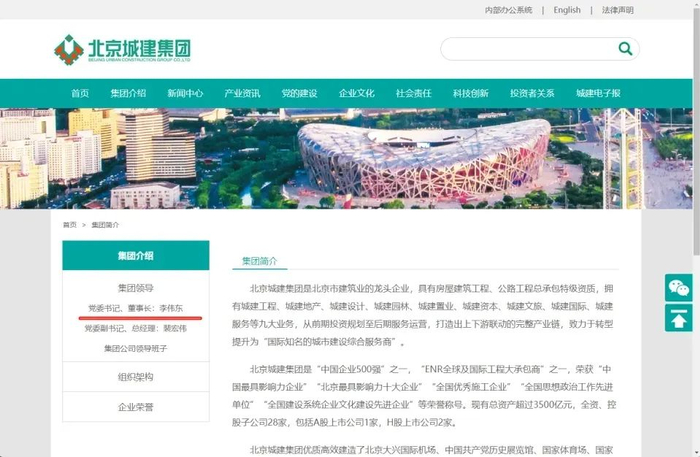Click the page vertical scrollbar thumb
This screenshot has width=700, height=457.
pyautogui.click(x=696, y=132)
